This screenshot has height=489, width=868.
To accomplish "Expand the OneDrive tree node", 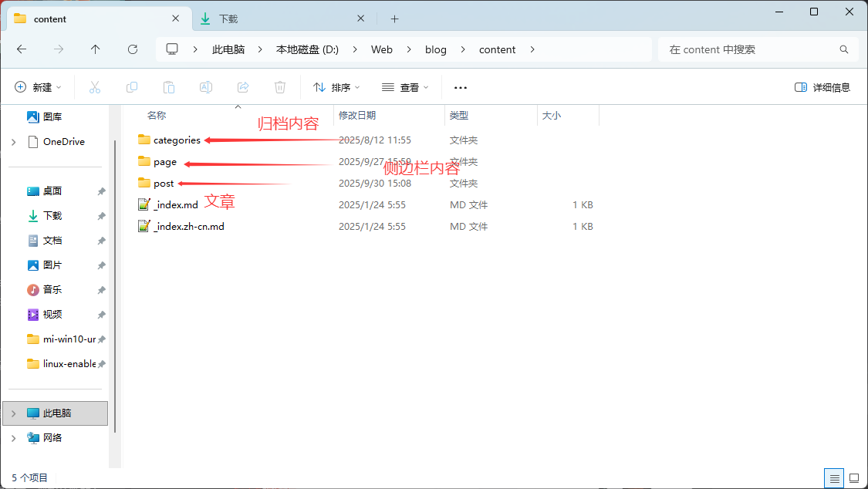I will [x=14, y=142].
